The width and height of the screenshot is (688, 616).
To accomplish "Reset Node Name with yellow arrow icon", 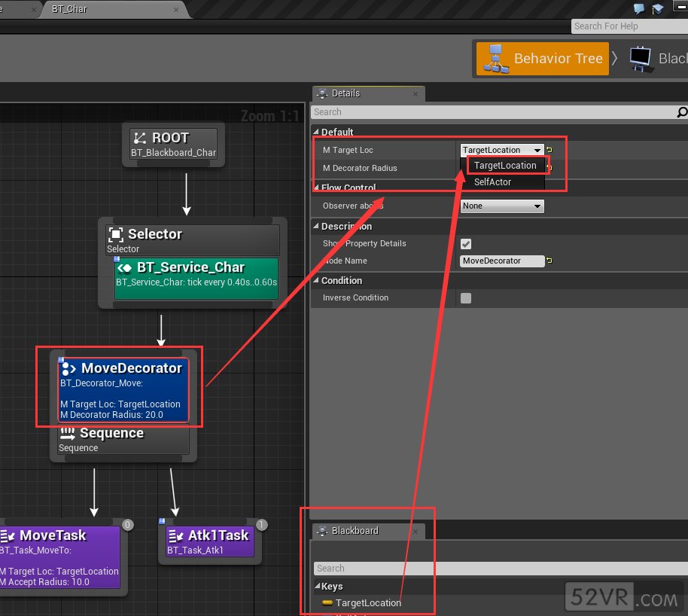I will click(x=549, y=261).
